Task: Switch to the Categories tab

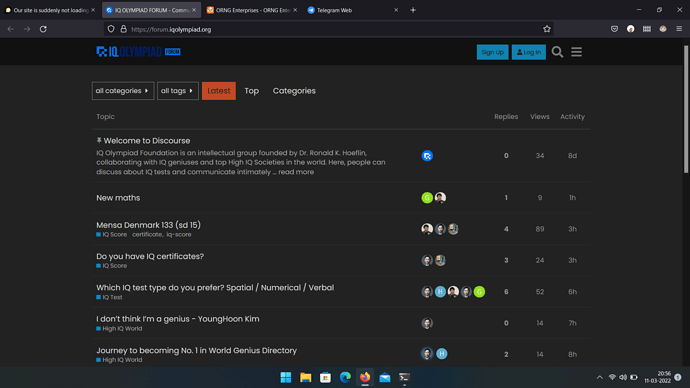Action: pos(294,91)
